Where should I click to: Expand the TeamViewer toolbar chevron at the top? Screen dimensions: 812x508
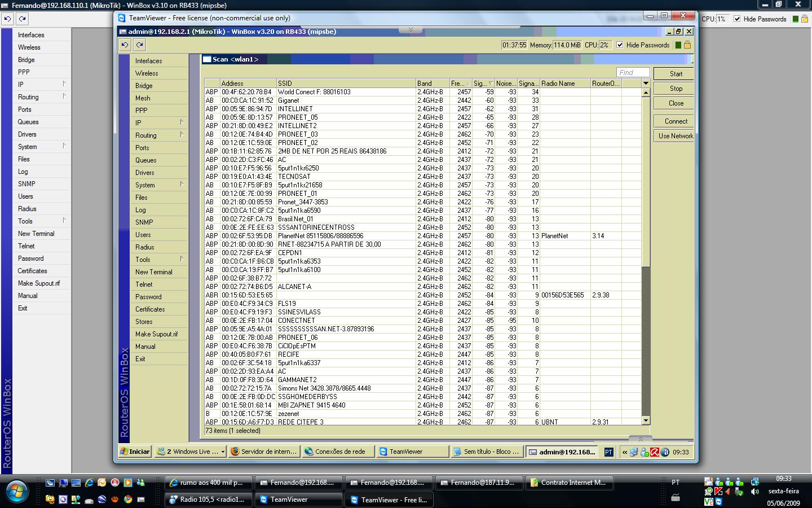411,29
